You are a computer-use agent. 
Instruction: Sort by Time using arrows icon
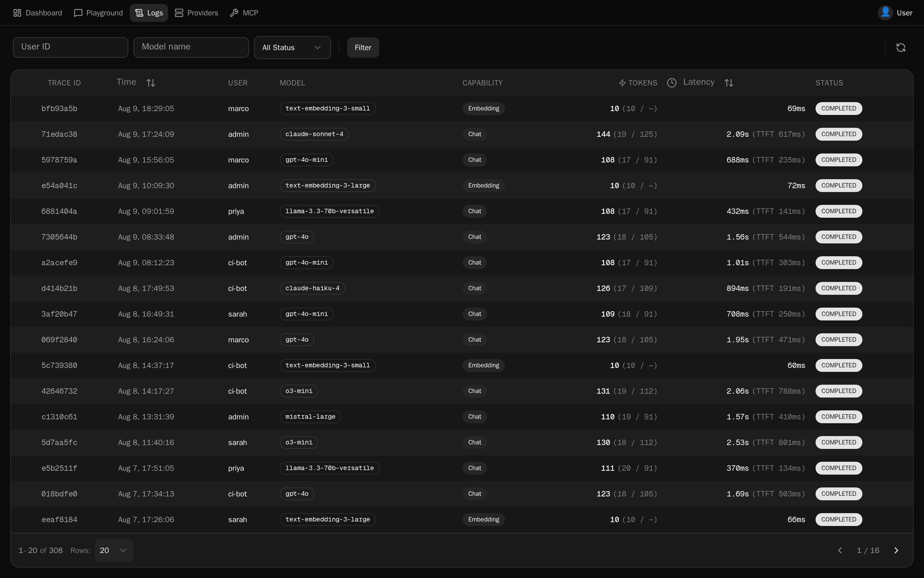tap(151, 83)
